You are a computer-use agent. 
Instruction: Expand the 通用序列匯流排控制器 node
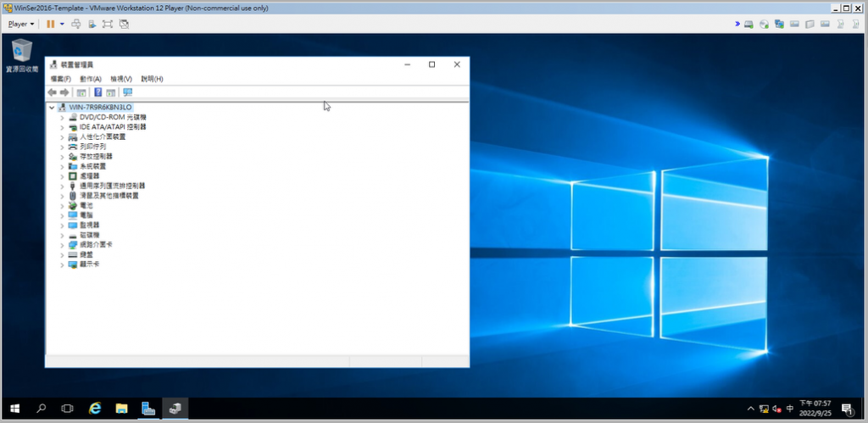click(x=62, y=186)
